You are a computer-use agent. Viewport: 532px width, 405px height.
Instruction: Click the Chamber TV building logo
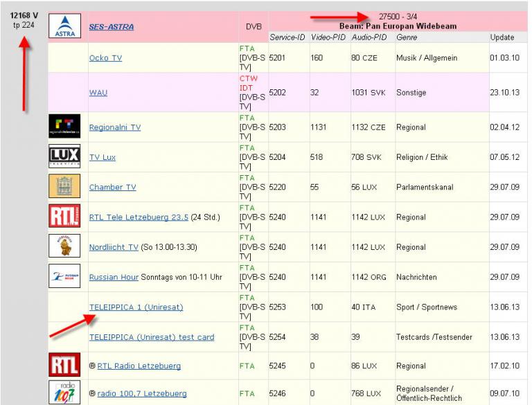pos(64,187)
